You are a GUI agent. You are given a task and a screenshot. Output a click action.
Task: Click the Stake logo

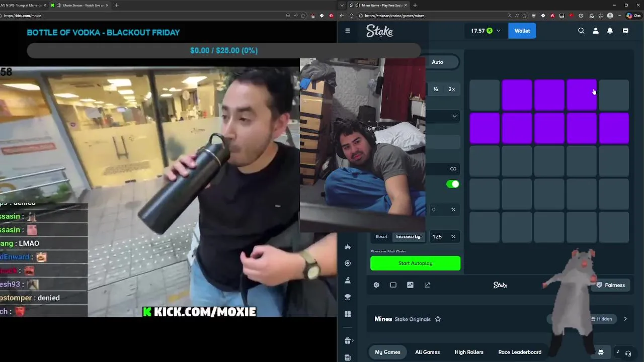pyautogui.click(x=379, y=31)
